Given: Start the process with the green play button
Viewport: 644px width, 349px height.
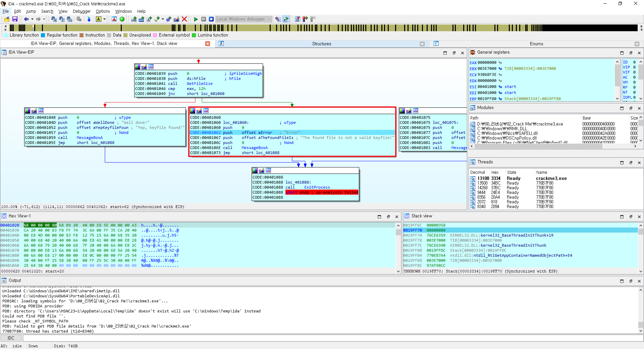Looking at the screenshot, I should (196, 19).
